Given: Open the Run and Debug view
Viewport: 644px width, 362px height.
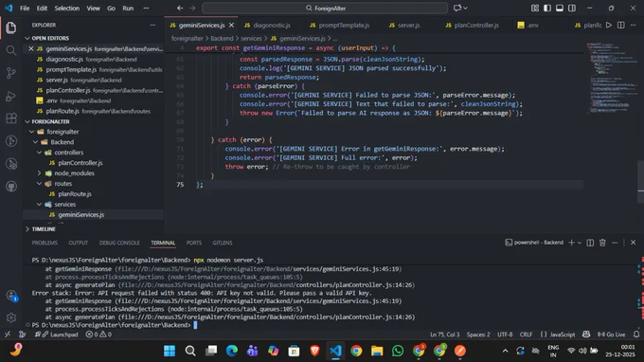Looking at the screenshot, I should pos(11,96).
